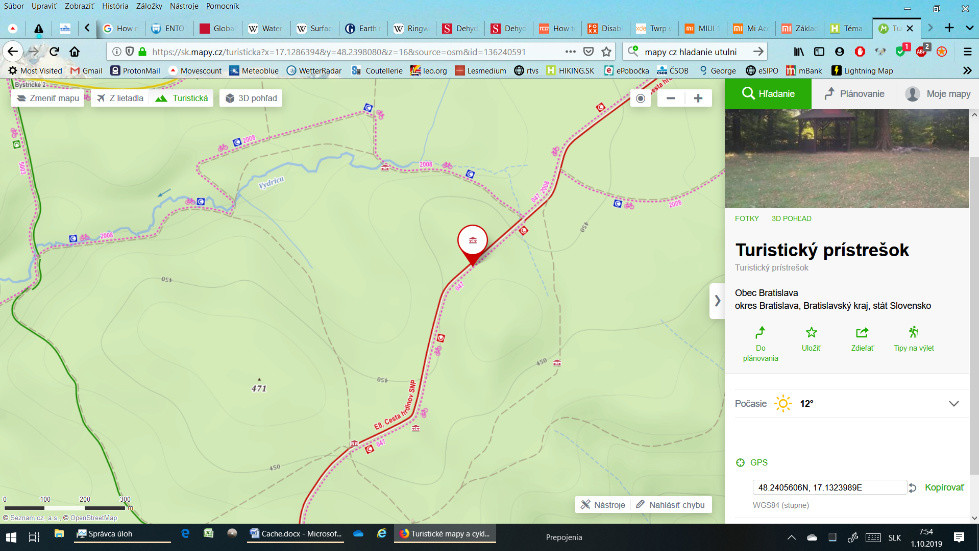Image resolution: width=979 pixels, height=551 pixels.
Task: Expand the Počasie weather section
Action: [x=953, y=403]
